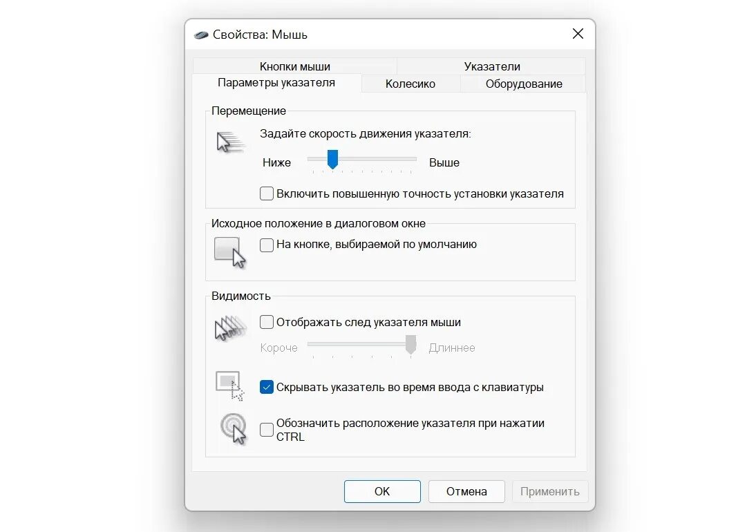Image resolution: width=756 pixels, height=532 pixels.
Task: Click the CTRL pointer location target icon
Action: tap(234, 429)
